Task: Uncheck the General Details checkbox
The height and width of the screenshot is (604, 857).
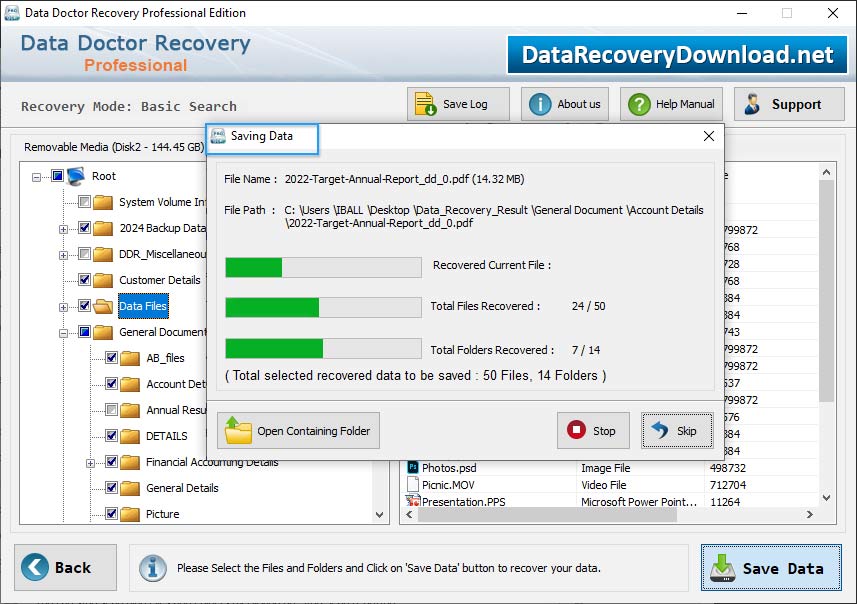Action: click(x=111, y=488)
